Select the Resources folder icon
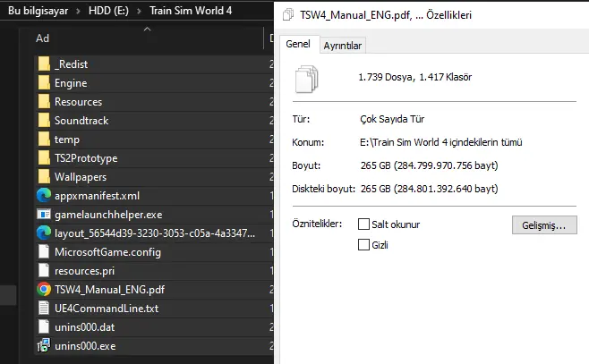The image size is (589, 364). click(x=44, y=102)
